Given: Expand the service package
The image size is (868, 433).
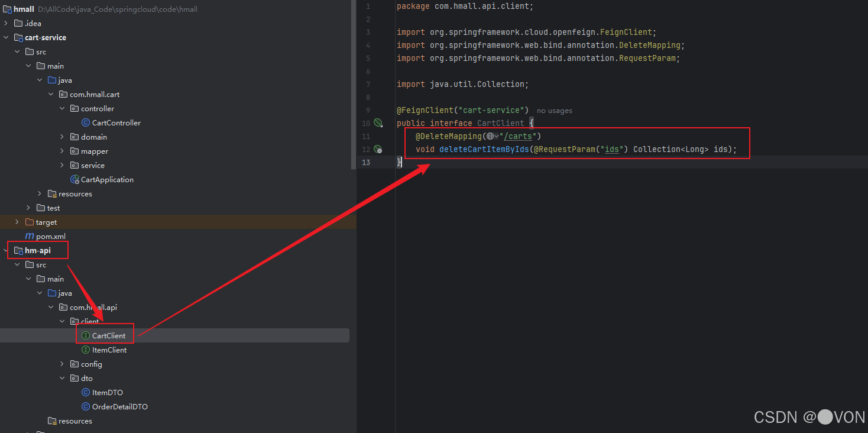Looking at the screenshot, I should pyautogui.click(x=62, y=165).
